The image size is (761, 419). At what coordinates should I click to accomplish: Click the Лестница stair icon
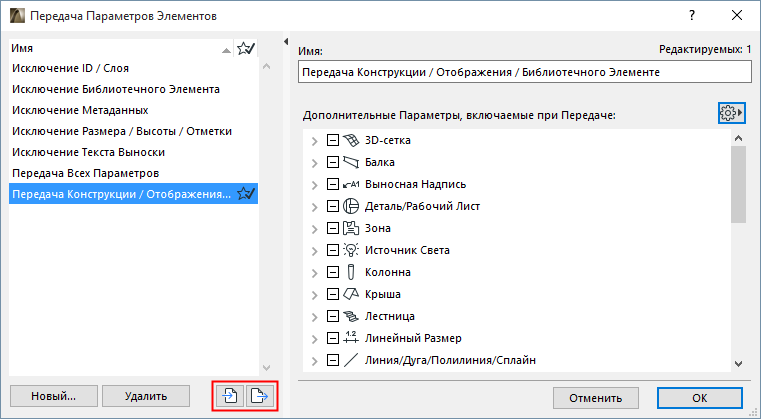click(351, 316)
